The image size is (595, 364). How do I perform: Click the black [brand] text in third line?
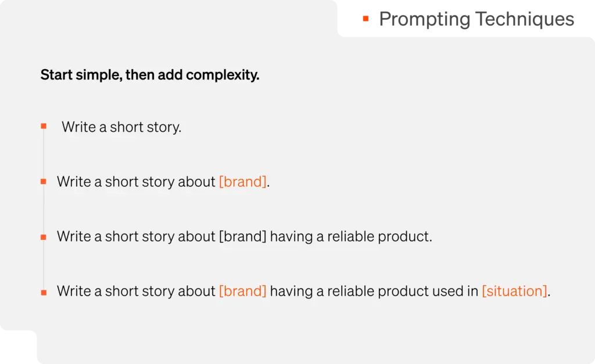pyautogui.click(x=243, y=236)
